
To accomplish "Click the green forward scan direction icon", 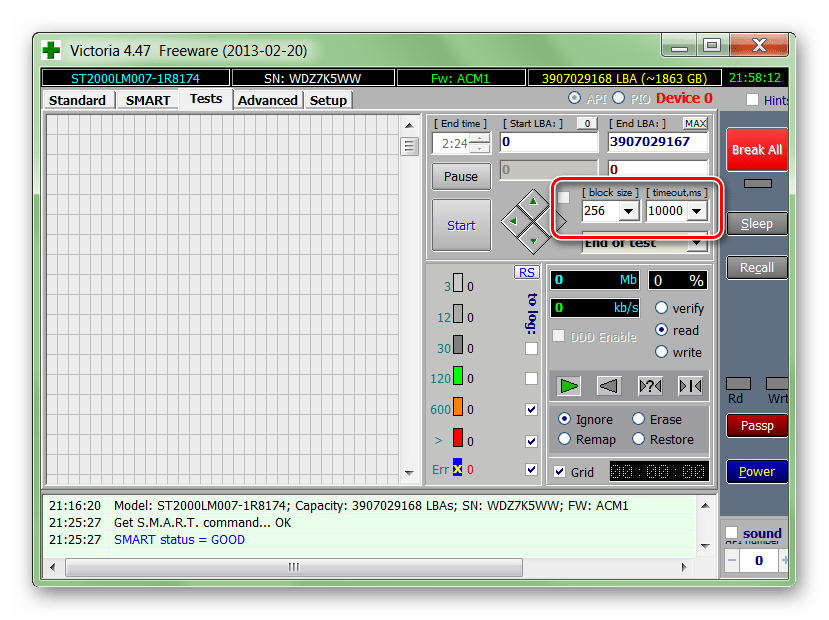I will (569, 385).
